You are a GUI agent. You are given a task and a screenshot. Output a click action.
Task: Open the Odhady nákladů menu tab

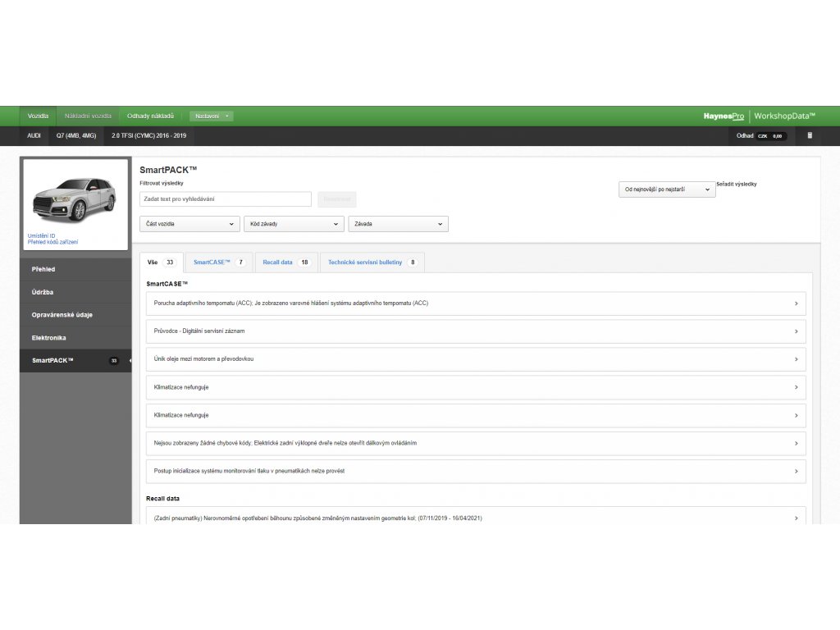pyautogui.click(x=151, y=116)
